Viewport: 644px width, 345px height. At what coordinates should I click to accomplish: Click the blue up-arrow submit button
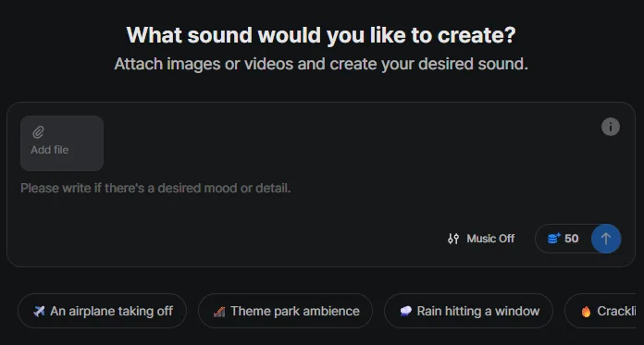[606, 239]
